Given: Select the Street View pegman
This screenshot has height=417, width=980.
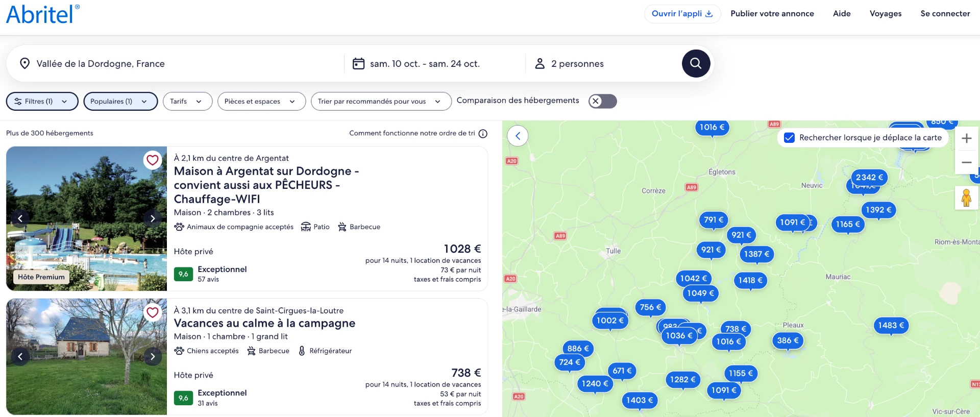Looking at the screenshot, I should [x=966, y=198].
